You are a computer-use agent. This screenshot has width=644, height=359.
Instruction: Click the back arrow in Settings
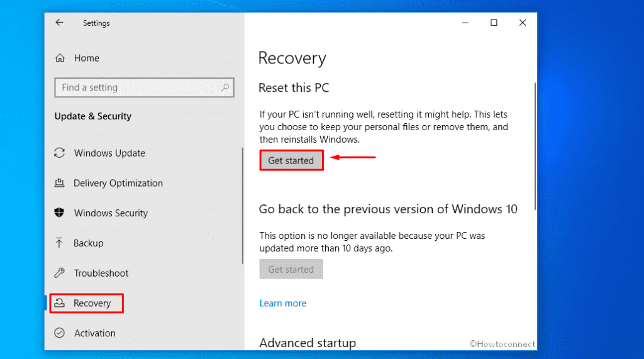point(59,23)
